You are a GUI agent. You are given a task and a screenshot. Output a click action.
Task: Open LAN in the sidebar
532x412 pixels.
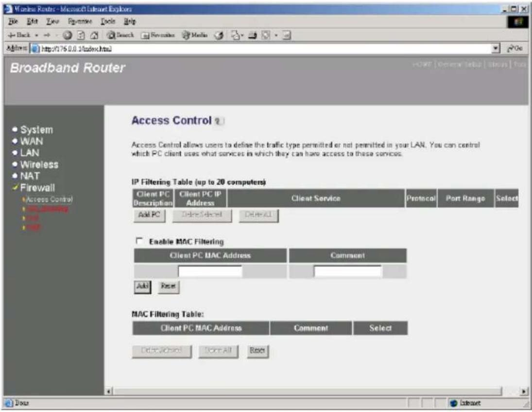pyautogui.click(x=30, y=153)
